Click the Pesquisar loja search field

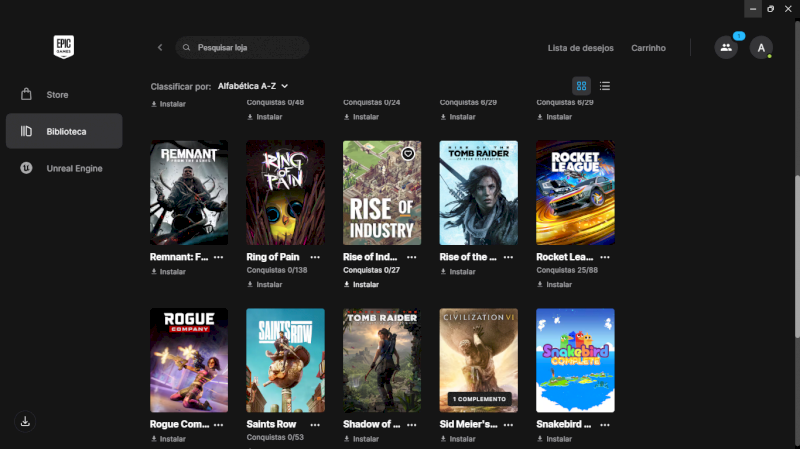(245, 47)
